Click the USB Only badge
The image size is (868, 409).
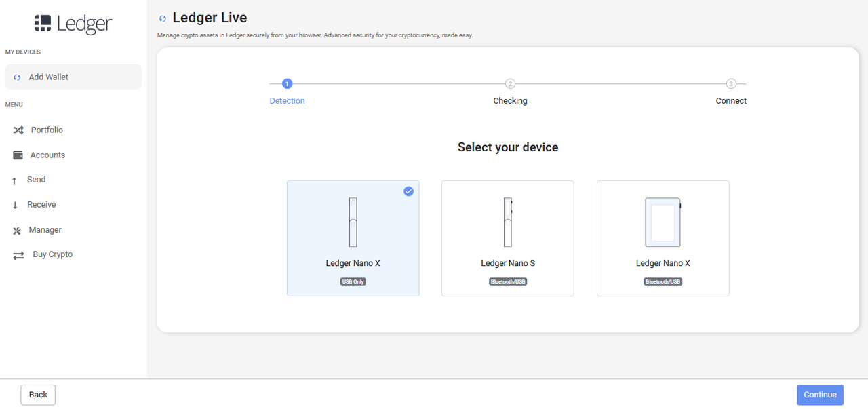tap(353, 281)
